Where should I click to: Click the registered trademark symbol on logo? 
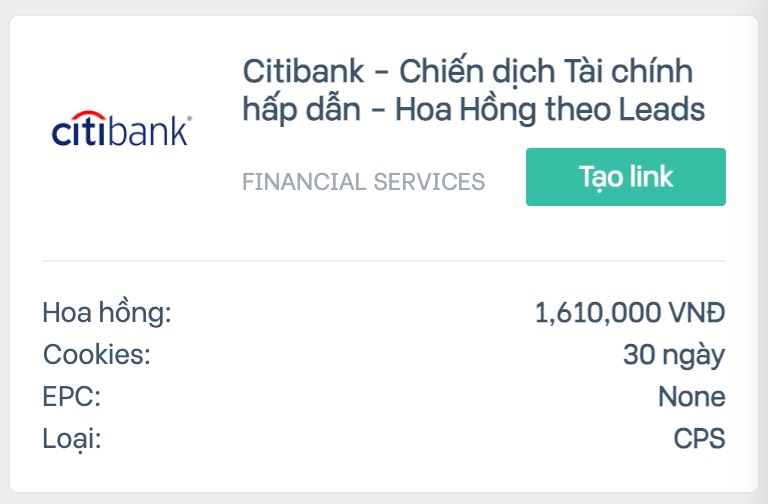[x=190, y=118]
